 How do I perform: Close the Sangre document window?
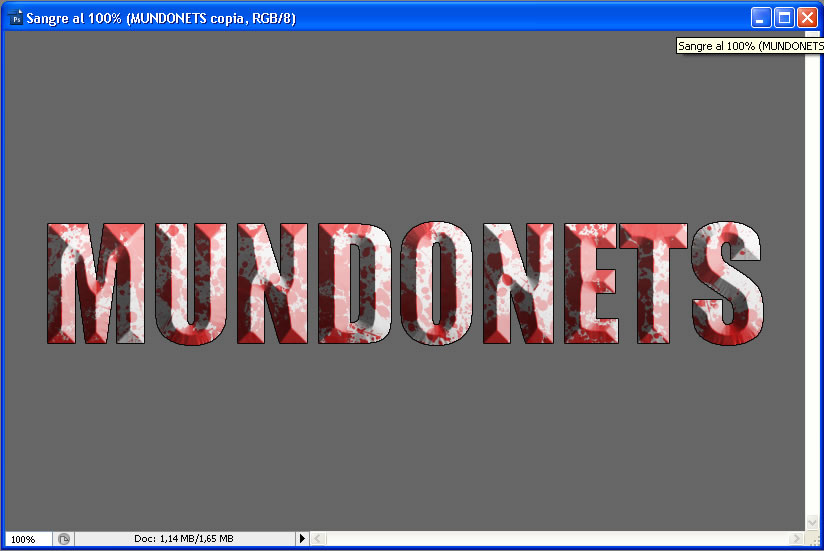pos(807,18)
